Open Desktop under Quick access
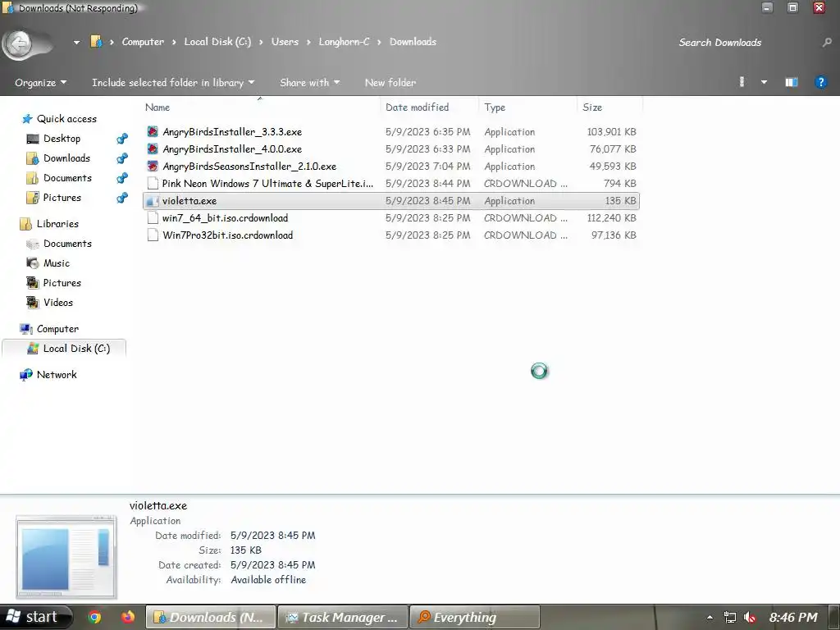The image size is (840, 630). (x=62, y=139)
